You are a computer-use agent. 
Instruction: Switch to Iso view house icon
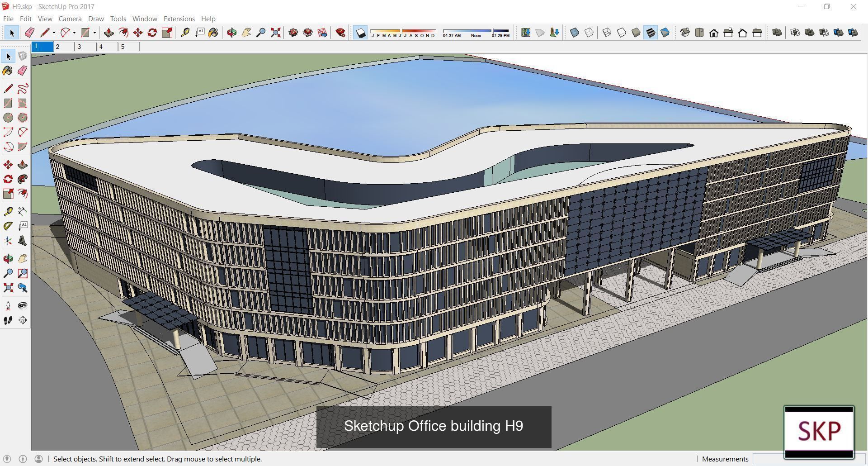click(x=685, y=33)
